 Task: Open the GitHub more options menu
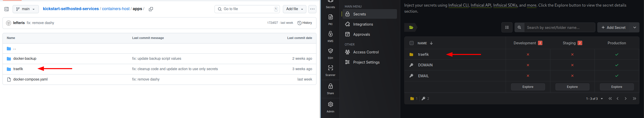312,9
